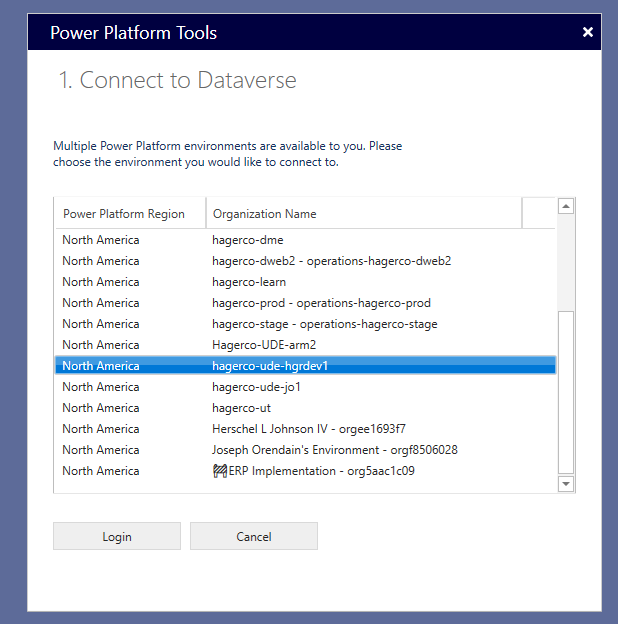Click the scroll up arrow of environment list
This screenshot has height=624, width=618.
click(565, 206)
